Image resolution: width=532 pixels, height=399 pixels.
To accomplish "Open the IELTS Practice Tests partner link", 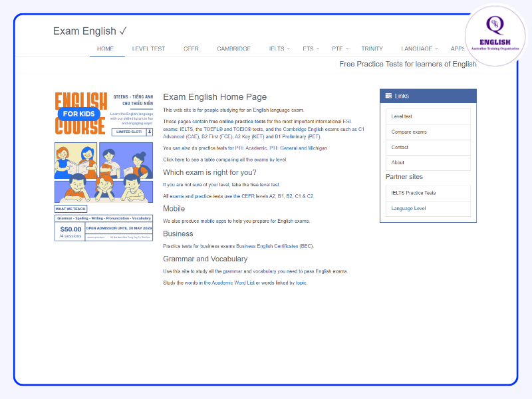I will pyautogui.click(x=428, y=193).
